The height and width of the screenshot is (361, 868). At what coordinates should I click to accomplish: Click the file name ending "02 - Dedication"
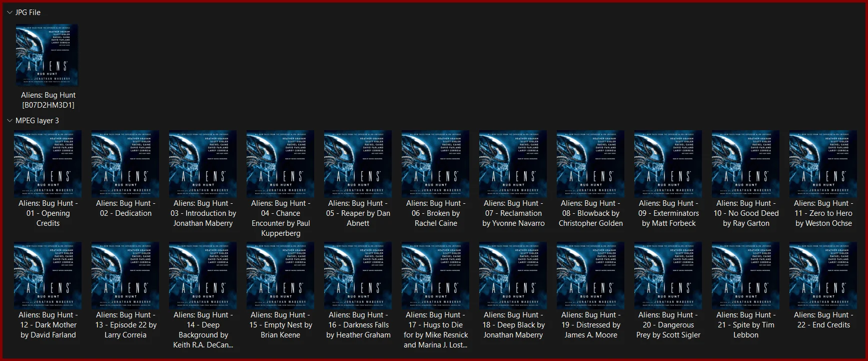[x=126, y=208]
